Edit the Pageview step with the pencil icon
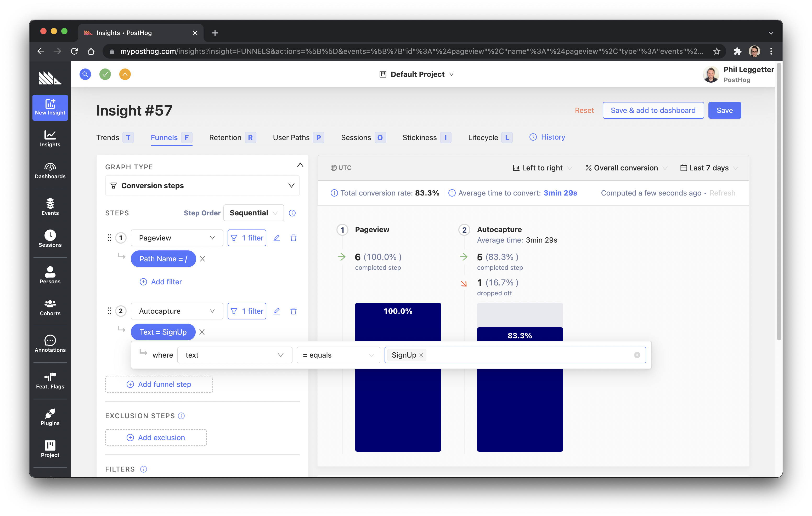The width and height of the screenshot is (812, 516). (x=277, y=238)
